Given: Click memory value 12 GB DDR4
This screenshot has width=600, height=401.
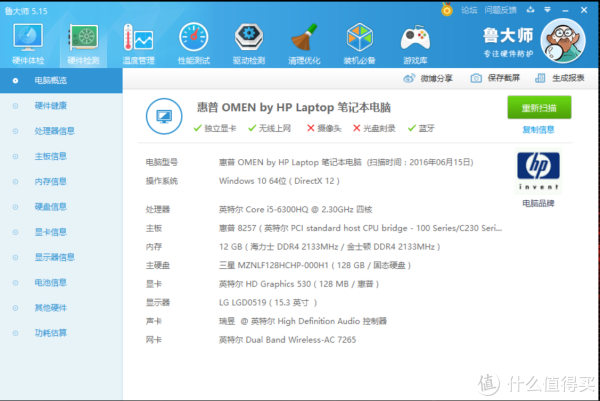Looking at the screenshot, I should click(329, 246).
